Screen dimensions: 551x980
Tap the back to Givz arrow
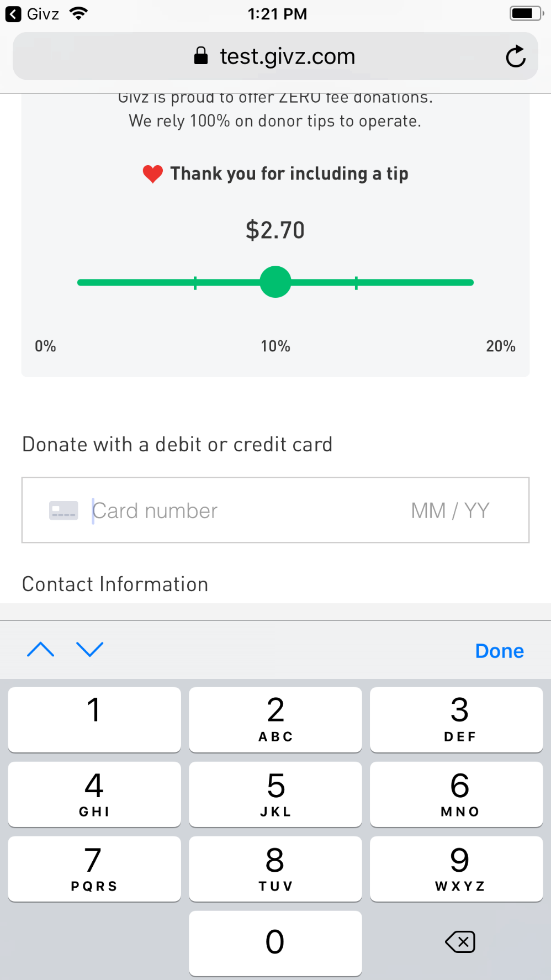pos(13,14)
